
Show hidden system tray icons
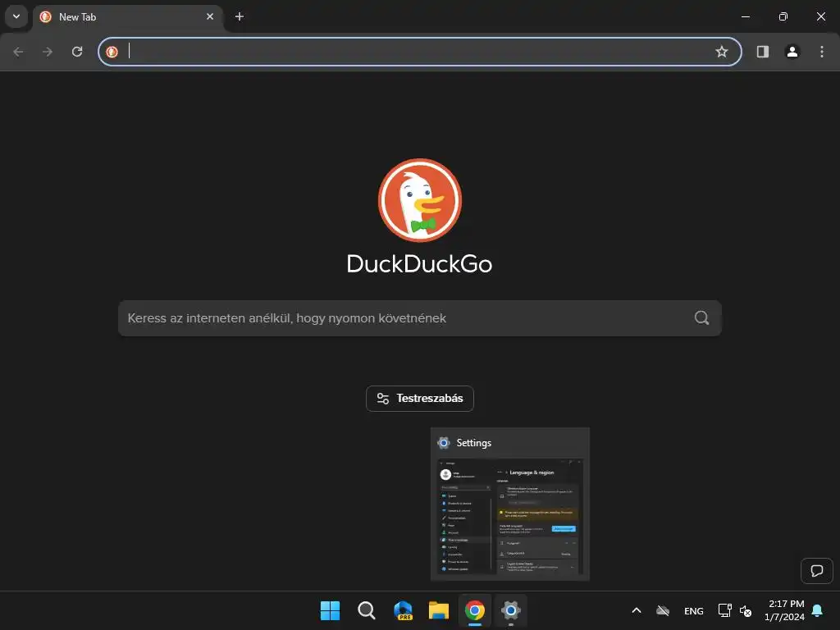(x=637, y=610)
